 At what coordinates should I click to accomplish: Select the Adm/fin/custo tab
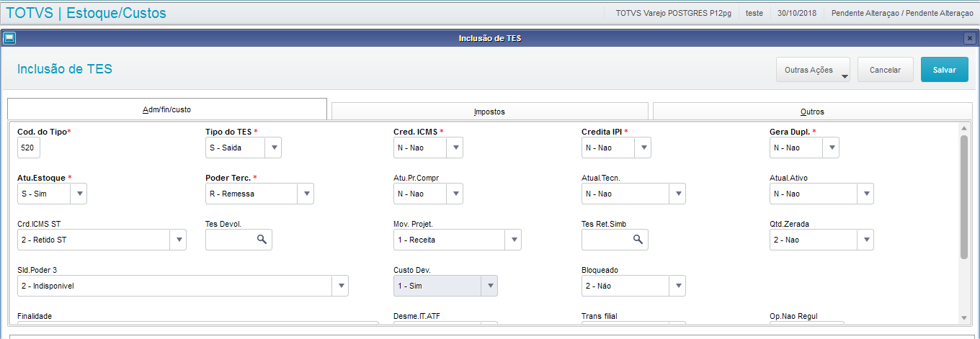(166, 109)
